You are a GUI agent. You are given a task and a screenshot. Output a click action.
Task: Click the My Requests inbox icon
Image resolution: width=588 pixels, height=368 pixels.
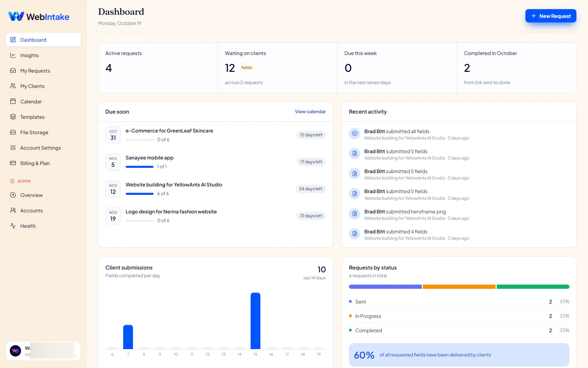(x=13, y=70)
